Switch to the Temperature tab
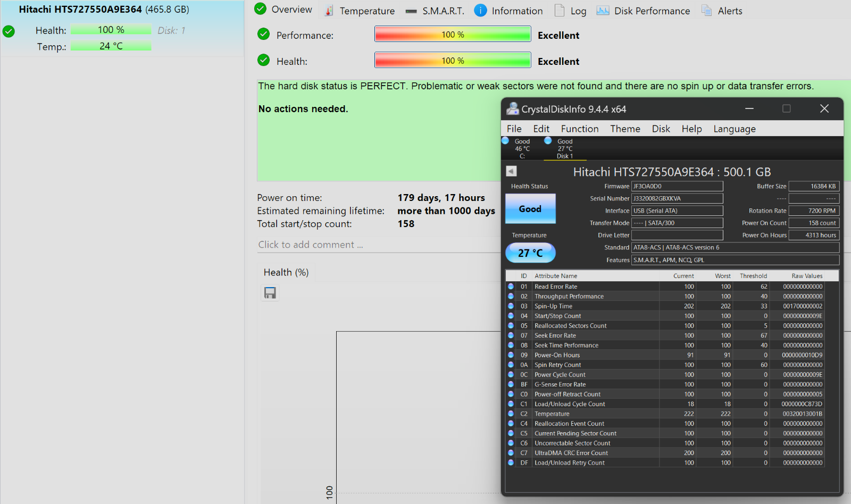This screenshot has height=504, width=851. coord(360,11)
